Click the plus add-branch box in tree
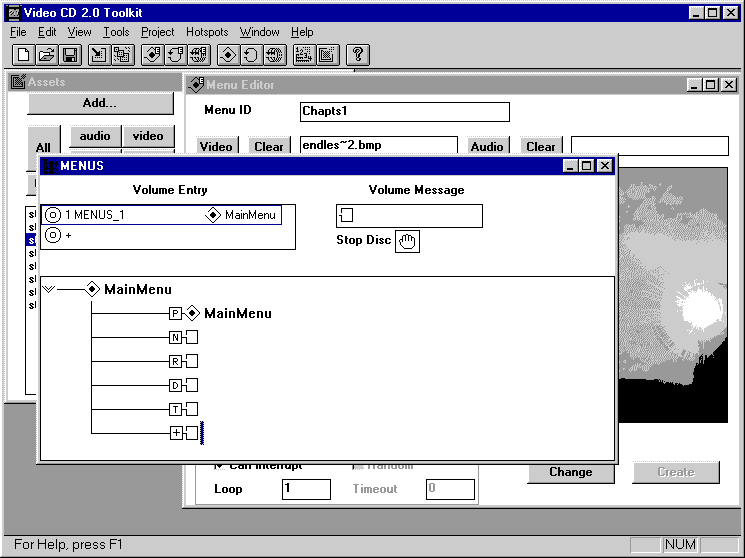This screenshot has width=745, height=558. pyautogui.click(x=176, y=433)
